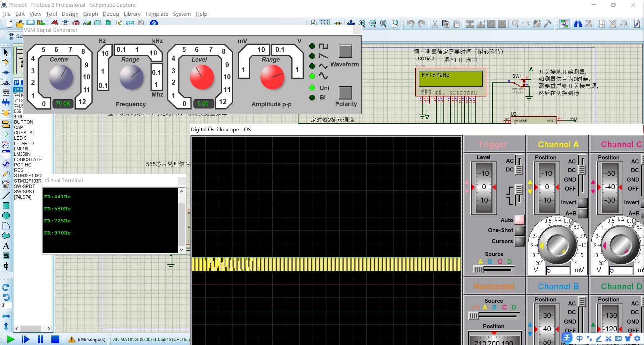Toggle the signal generator Polarity button
The height and width of the screenshot is (345, 644).
click(x=345, y=93)
